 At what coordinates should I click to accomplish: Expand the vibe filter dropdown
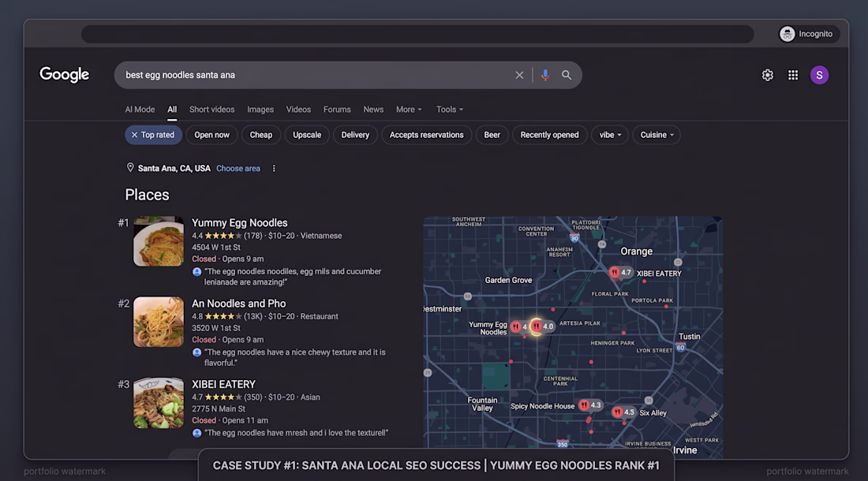coord(610,135)
